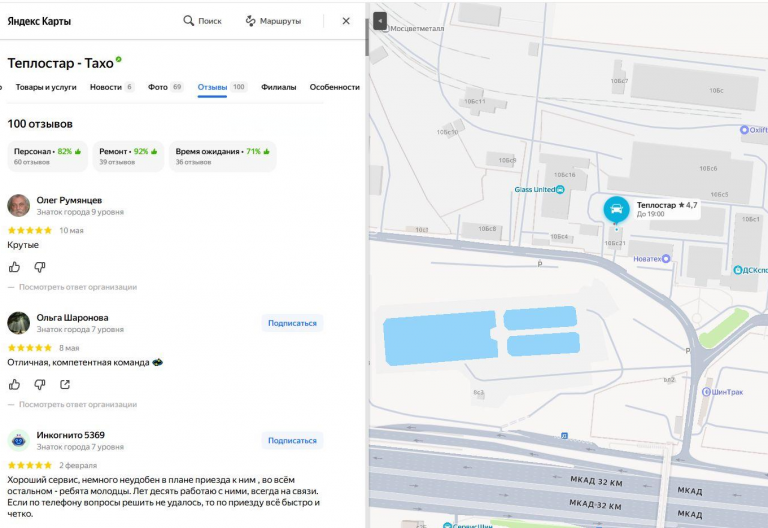Open Ольга Шаронова's profile name
The image size is (768, 528).
coord(72,318)
